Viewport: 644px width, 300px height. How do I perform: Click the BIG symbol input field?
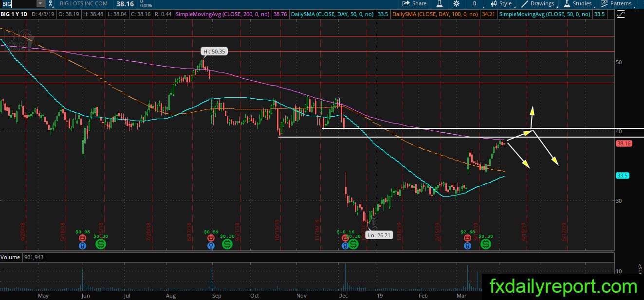click(18, 4)
